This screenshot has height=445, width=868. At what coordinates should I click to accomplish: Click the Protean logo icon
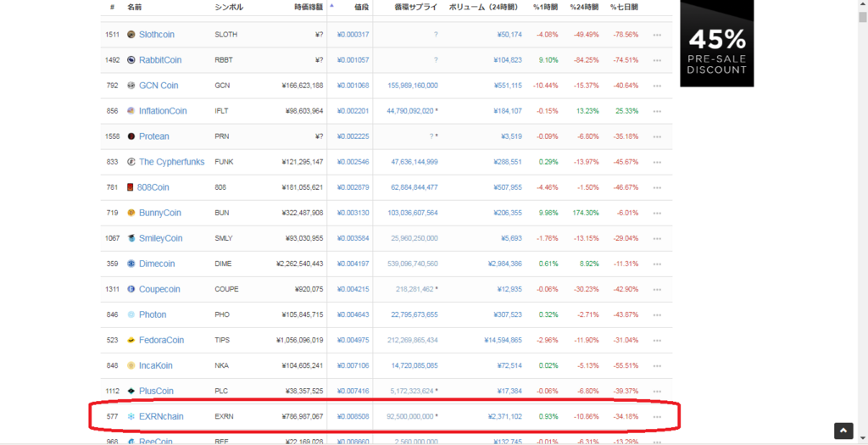131,136
